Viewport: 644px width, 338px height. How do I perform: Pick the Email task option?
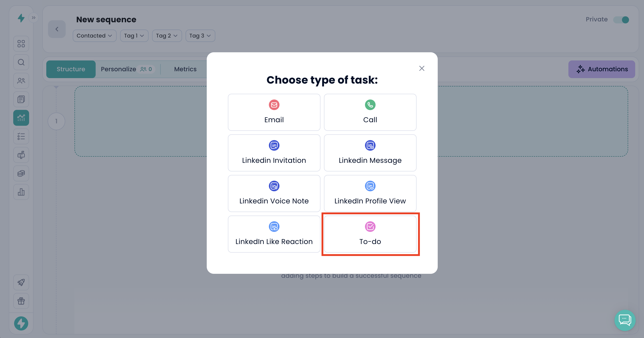[x=274, y=112]
